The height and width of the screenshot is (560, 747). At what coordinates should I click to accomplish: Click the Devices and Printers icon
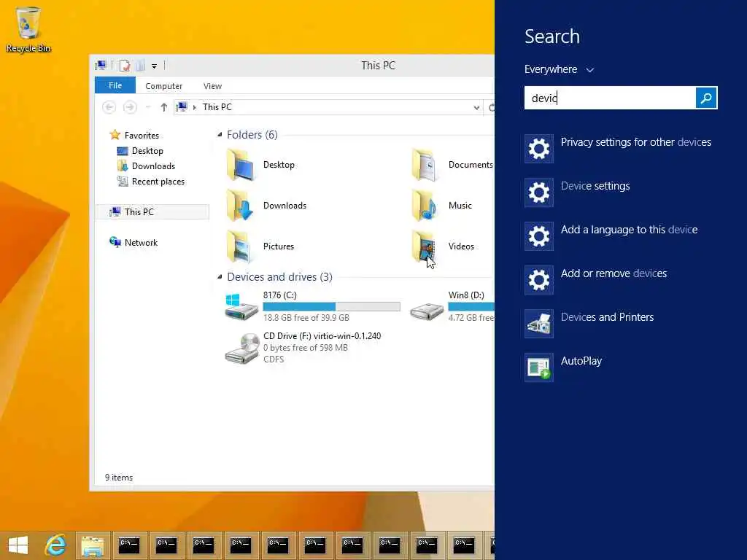click(539, 324)
